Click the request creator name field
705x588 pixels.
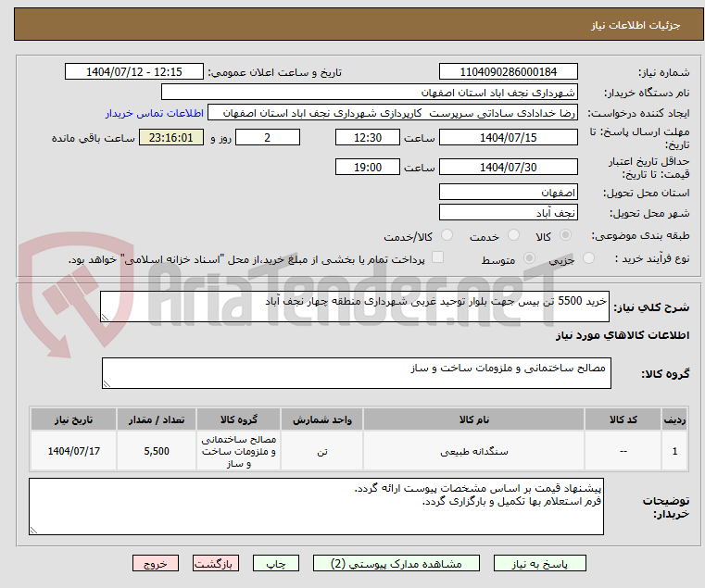click(393, 113)
